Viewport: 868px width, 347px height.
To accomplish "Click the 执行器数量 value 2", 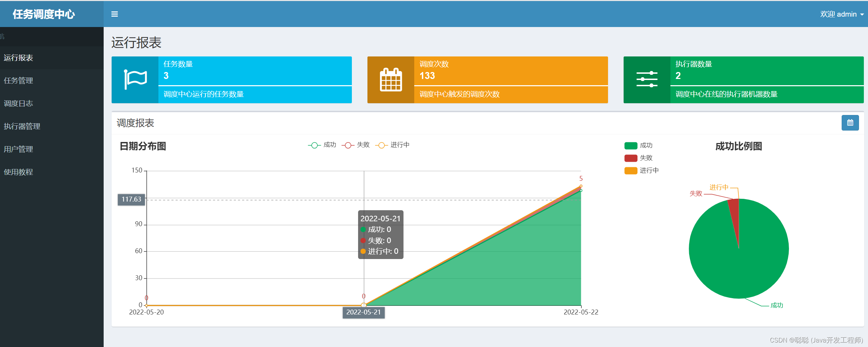I will [678, 76].
